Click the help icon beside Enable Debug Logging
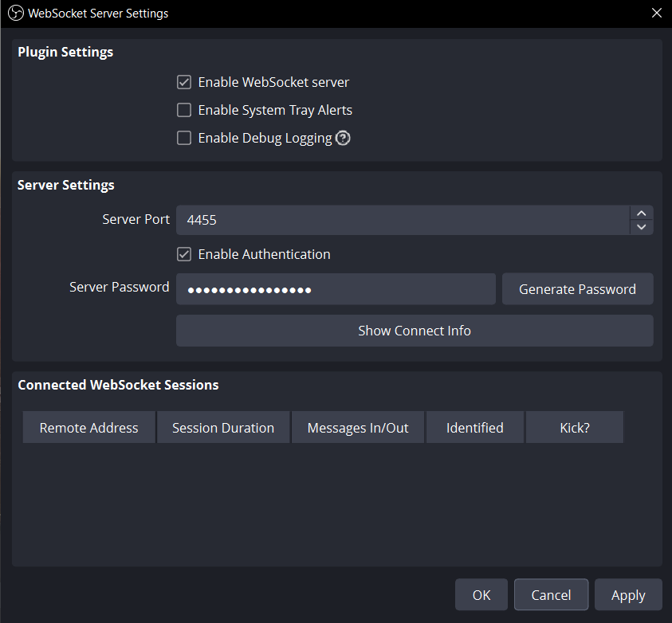Screen dimensions: 672x623 [x=343, y=138]
